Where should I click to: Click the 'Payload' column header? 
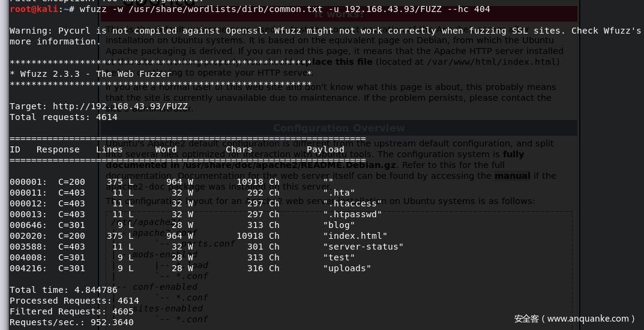point(325,149)
